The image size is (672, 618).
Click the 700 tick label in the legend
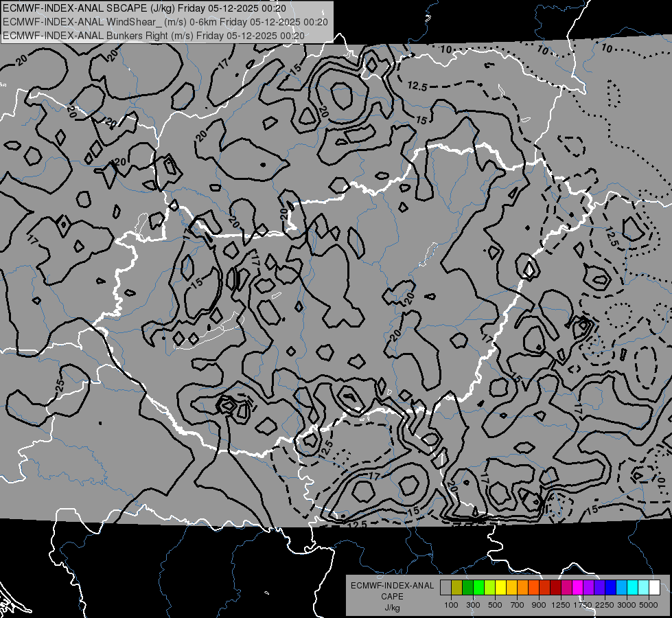518,605
